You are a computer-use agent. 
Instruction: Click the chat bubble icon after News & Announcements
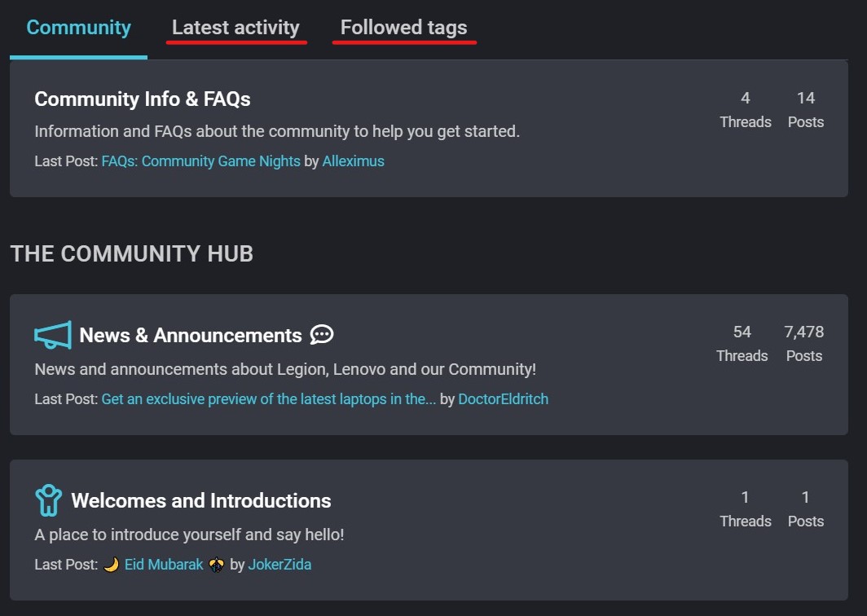[x=321, y=334]
